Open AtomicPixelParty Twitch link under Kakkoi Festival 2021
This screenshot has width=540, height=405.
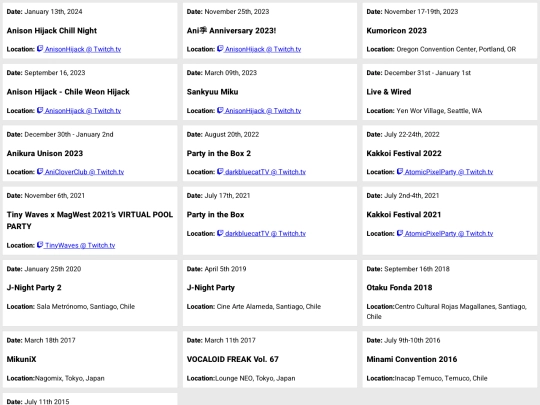point(445,233)
